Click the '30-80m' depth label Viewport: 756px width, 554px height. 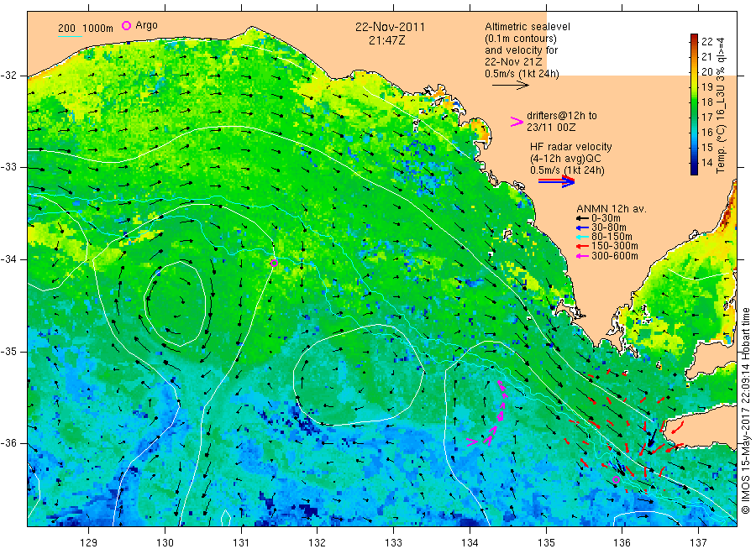pyautogui.click(x=609, y=227)
